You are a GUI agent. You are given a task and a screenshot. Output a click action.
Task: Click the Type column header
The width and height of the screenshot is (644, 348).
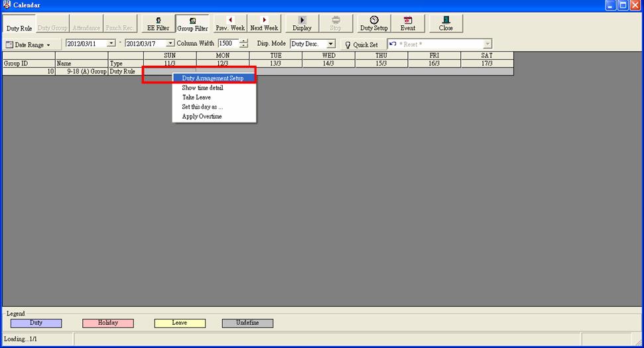(126, 64)
